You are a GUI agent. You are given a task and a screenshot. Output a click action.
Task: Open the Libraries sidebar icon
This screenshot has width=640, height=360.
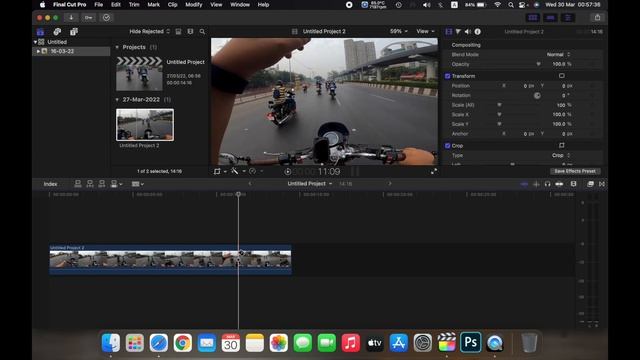(40, 31)
